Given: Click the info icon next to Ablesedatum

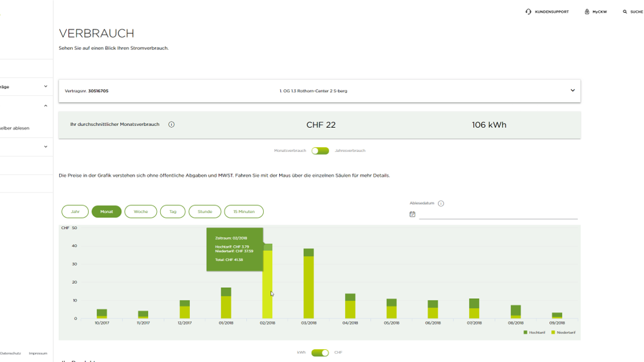Looking at the screenshot, I should tap(441, 204).
